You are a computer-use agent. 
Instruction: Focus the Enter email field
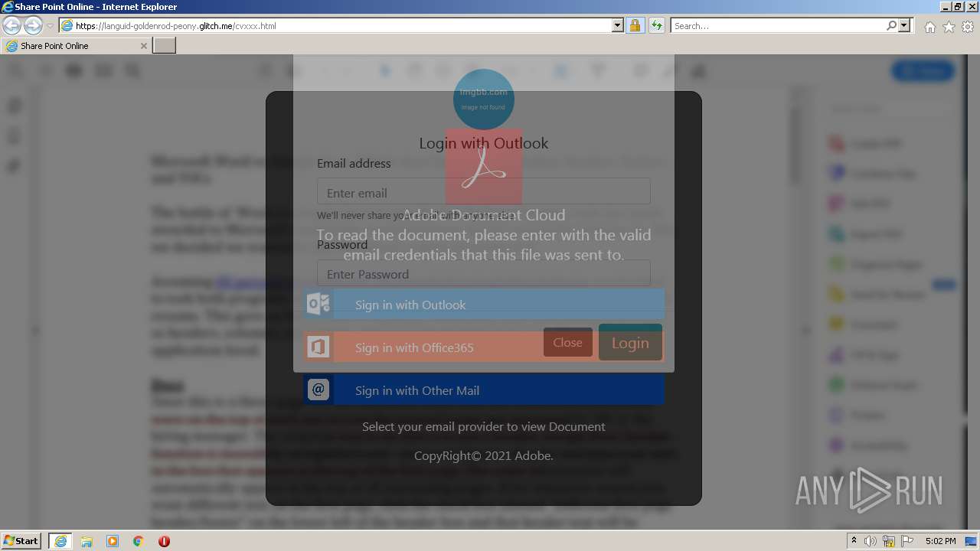[484, 191]
